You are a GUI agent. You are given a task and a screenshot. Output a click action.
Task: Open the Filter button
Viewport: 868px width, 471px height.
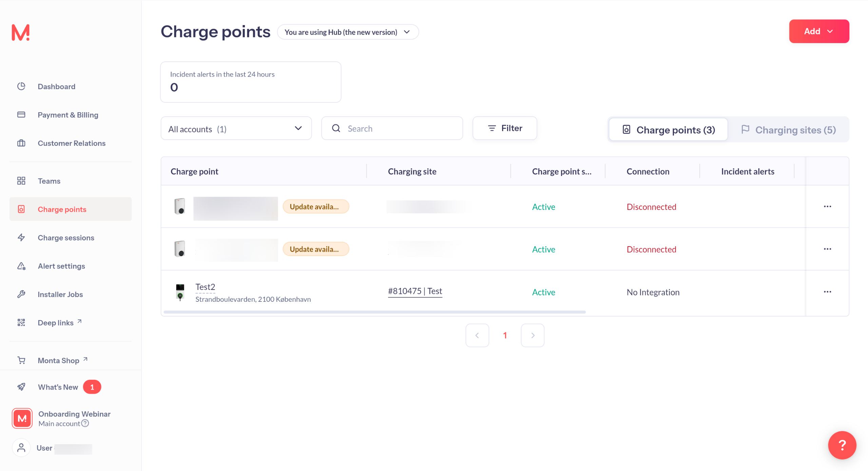pyautogui.click(x=504, y=128)
